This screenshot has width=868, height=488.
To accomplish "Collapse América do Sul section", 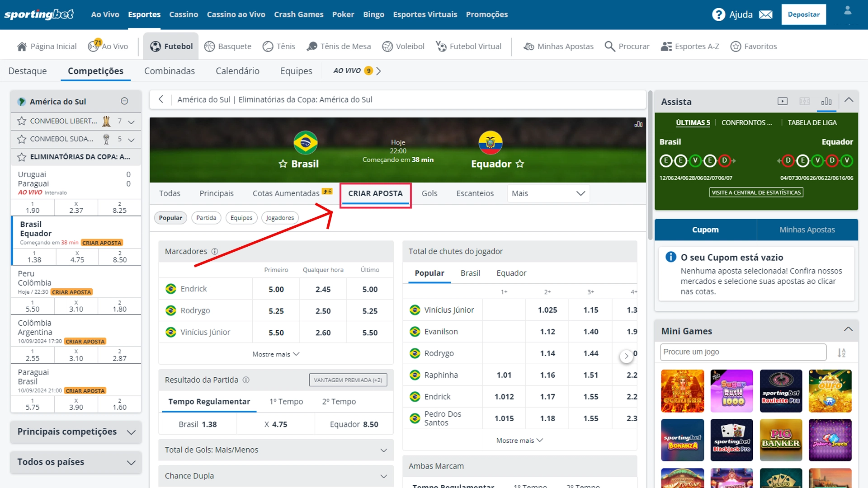I will pos(125,101).
